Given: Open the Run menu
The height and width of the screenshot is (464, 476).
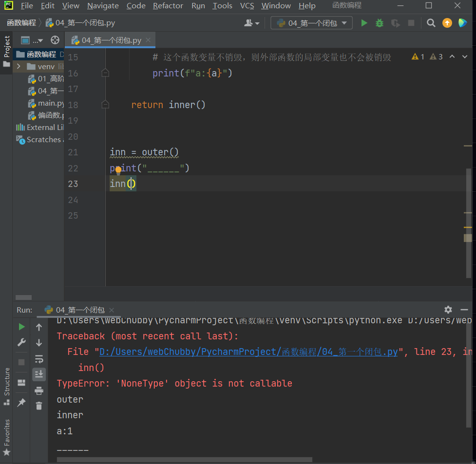Looking at the screenshot, I should point(198,6).
